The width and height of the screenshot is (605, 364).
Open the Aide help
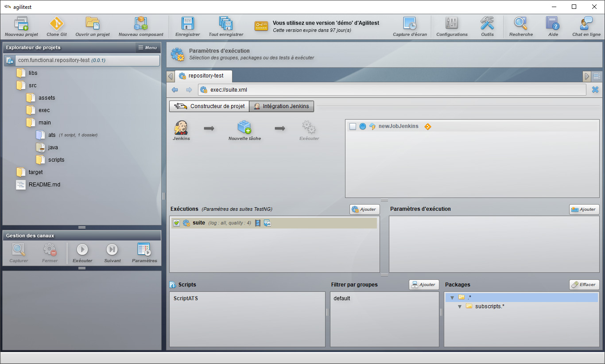point(553,27)
